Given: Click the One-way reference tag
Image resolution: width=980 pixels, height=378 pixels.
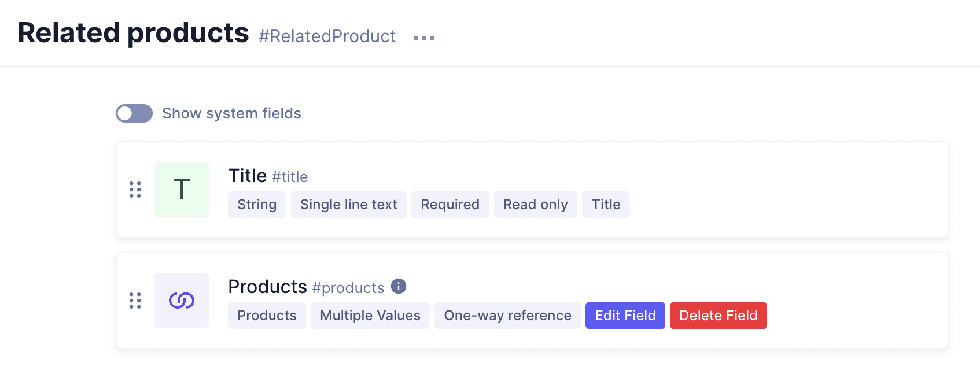Looking at the screenshot, I should click(507, 316).
